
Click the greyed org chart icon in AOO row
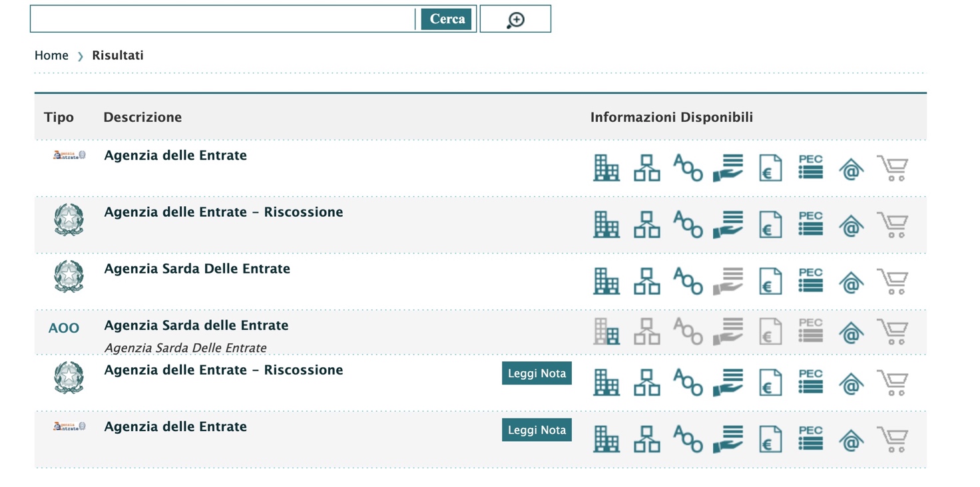pyautogui.click(x=646, y=331)
